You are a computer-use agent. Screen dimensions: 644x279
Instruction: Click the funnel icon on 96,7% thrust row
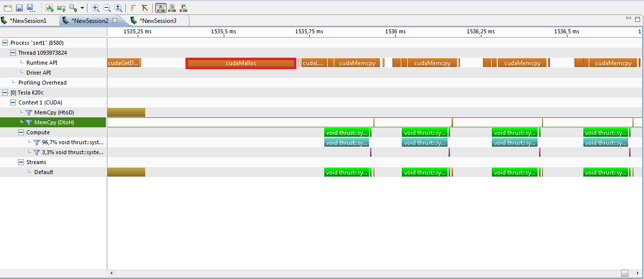tap(37, 143)
